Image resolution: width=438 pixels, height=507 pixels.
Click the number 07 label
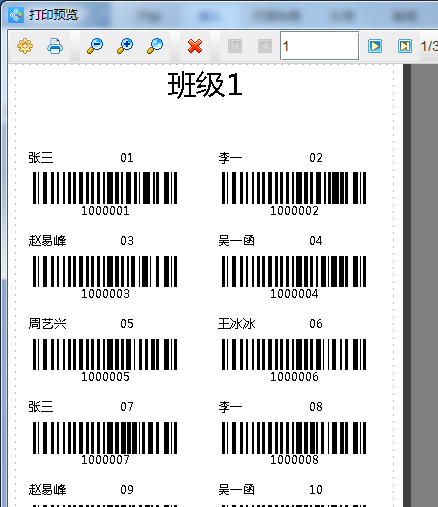click(127, 407)
